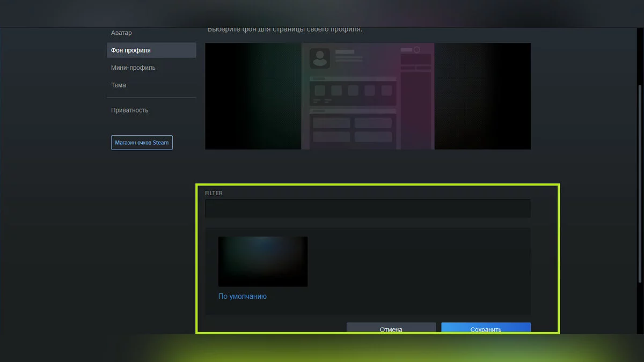
Task: Select the По умолчанию link
Action: 243,296
